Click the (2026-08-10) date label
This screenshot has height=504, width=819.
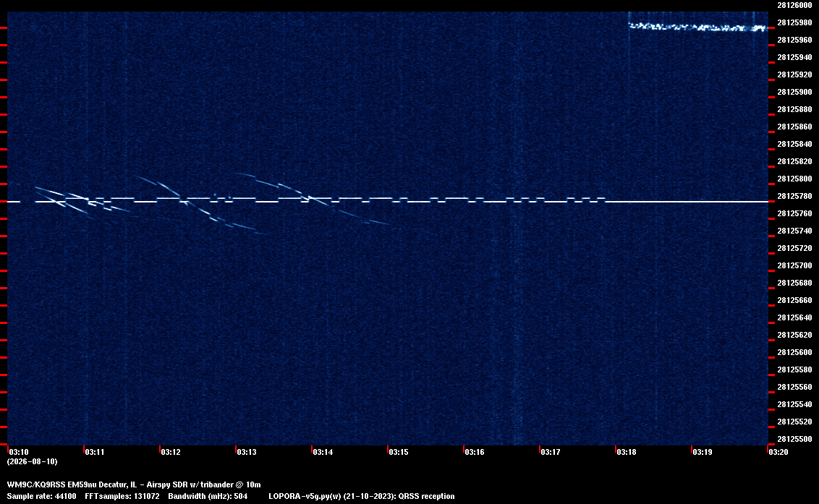pyautogui.click(x=33, y=461)
